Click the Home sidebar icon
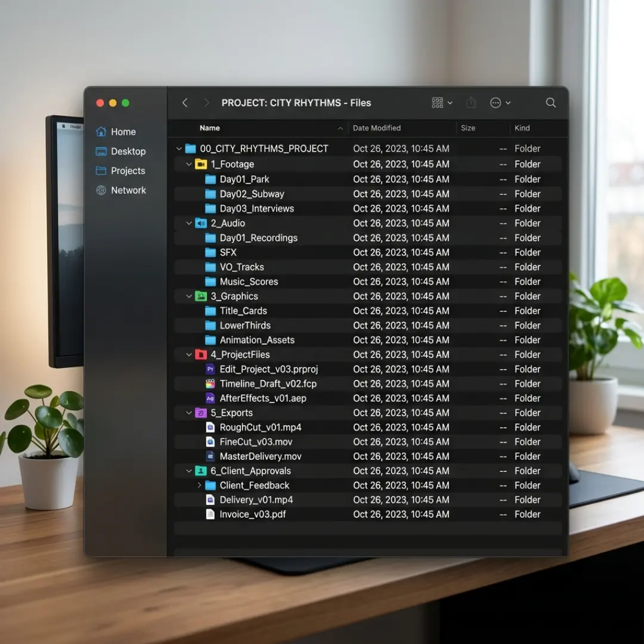 101,132
